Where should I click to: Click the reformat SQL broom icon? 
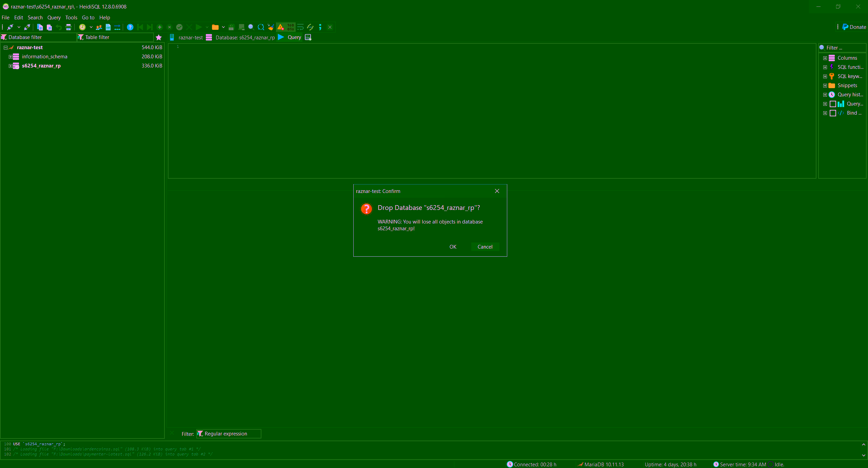(x=271, y=27)
